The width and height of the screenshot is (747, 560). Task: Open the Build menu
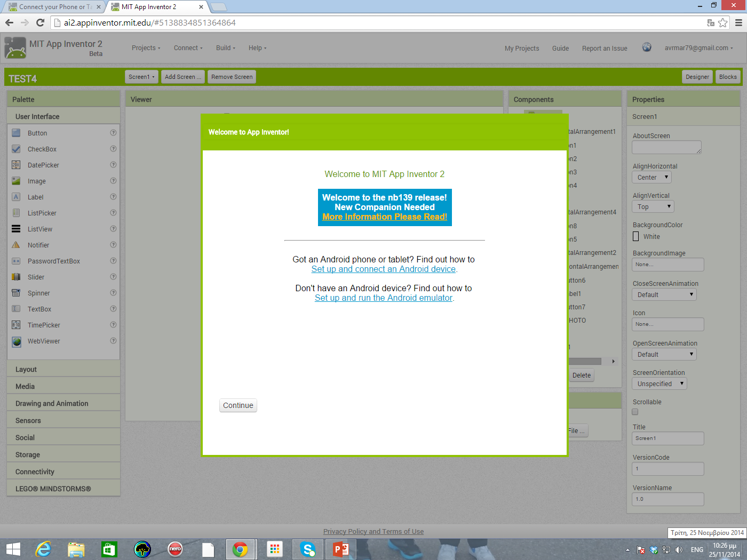[225, 48]
